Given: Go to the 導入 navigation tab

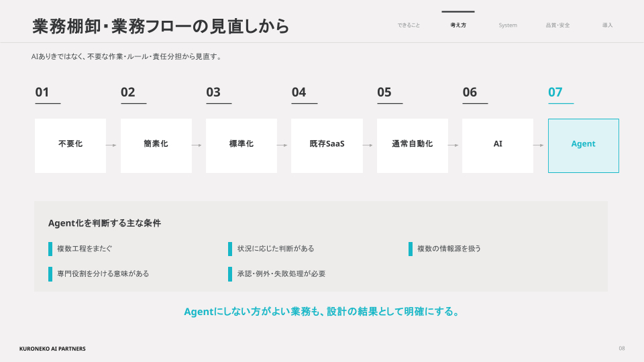Looking at the screenshot, I should click(x=607, y=25).
